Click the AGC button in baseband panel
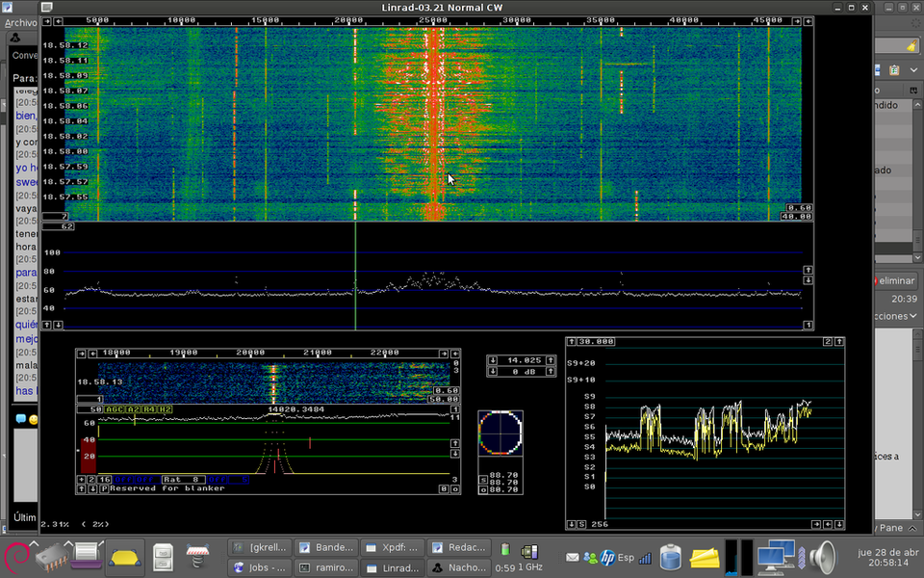The image size is (924, 578). (115, 409)
